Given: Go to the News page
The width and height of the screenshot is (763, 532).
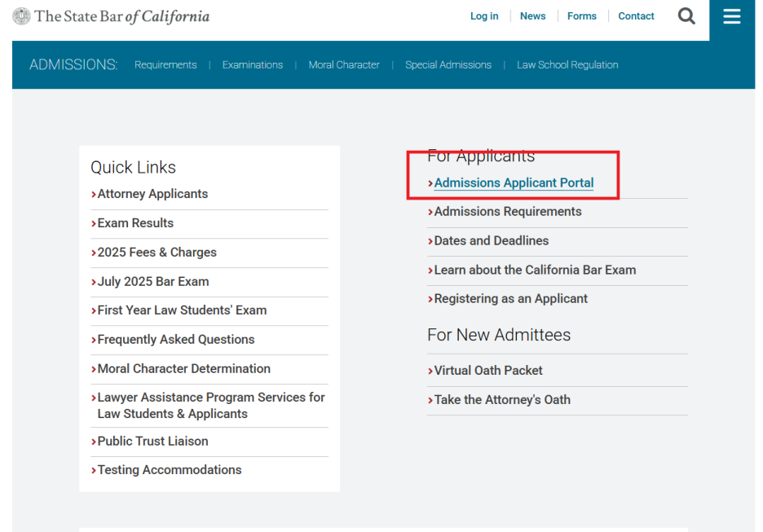Looking at the screenshot, I should [x=532, y=16].
